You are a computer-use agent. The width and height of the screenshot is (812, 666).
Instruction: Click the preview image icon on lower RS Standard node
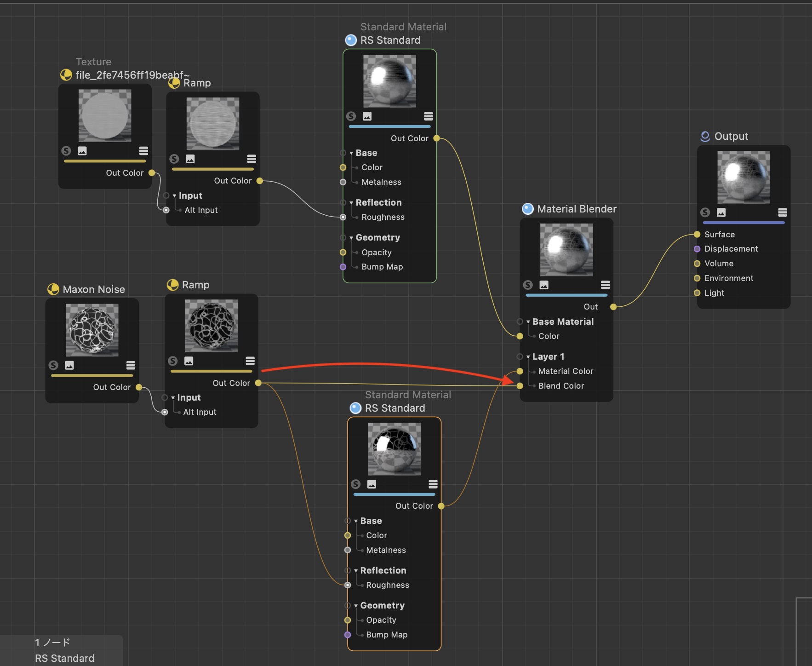pos(372,484)
